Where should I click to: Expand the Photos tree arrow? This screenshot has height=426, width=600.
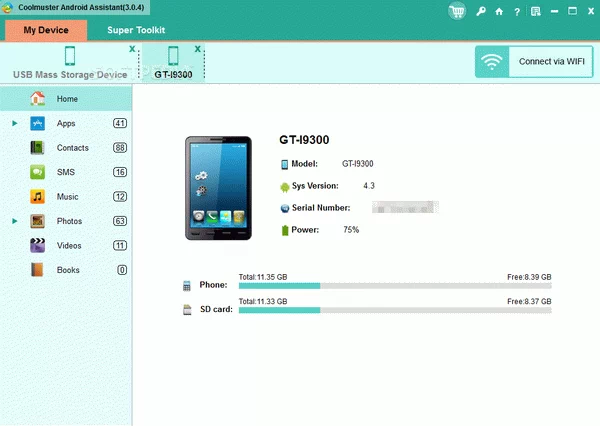tap(15, 221)
